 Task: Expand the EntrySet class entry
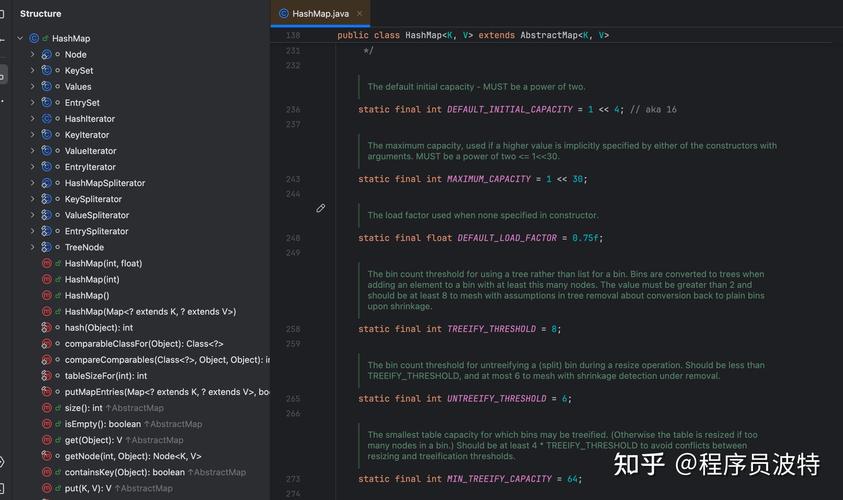click(32, 103)
